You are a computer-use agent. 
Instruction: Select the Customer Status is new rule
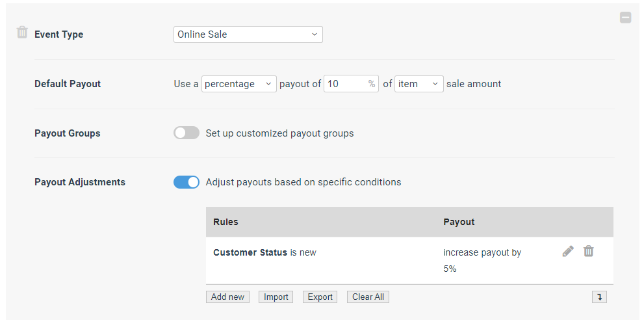[x=264, y=252]
